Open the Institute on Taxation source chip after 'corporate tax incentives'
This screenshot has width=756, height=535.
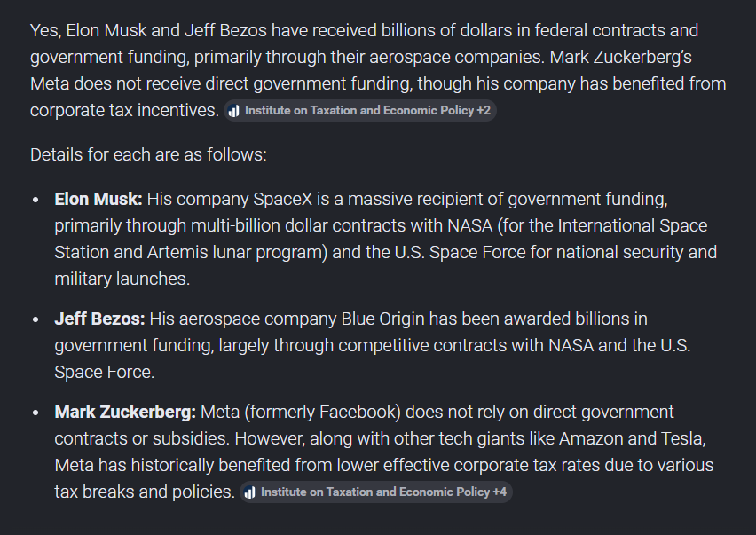359,110
